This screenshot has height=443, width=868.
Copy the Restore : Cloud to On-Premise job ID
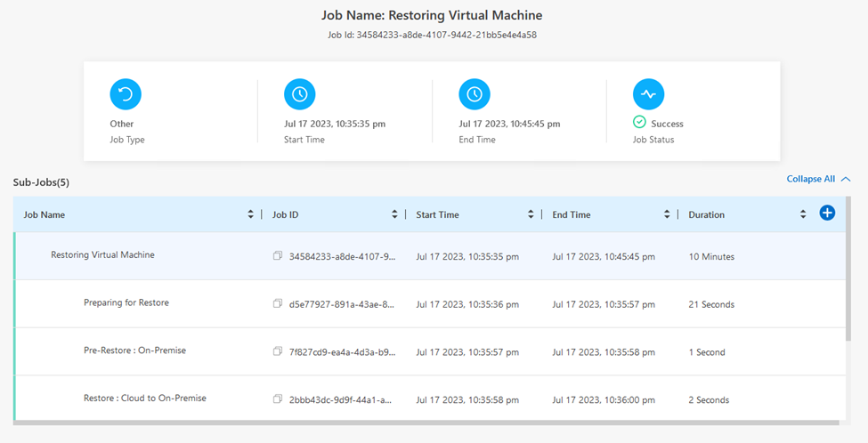(x=278, y=399)
